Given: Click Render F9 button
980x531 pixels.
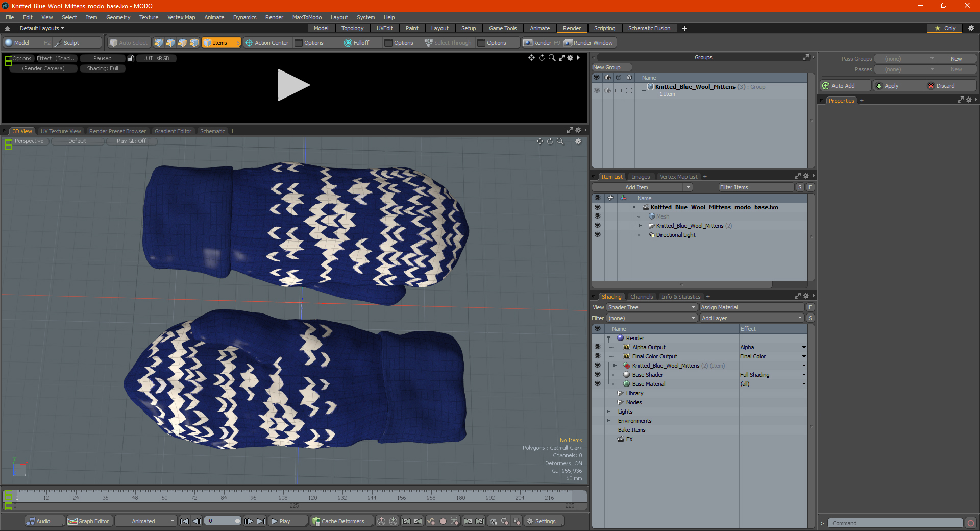Looking at the screenshot, I should point(542,43).
